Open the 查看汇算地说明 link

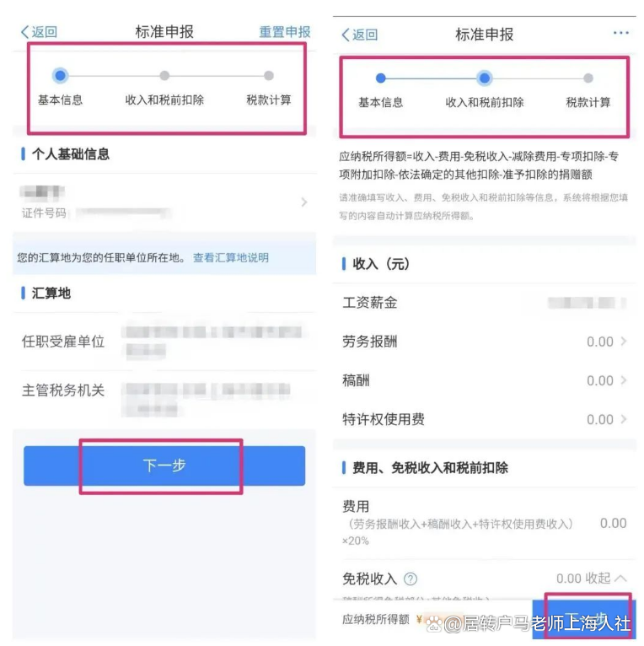231,257
